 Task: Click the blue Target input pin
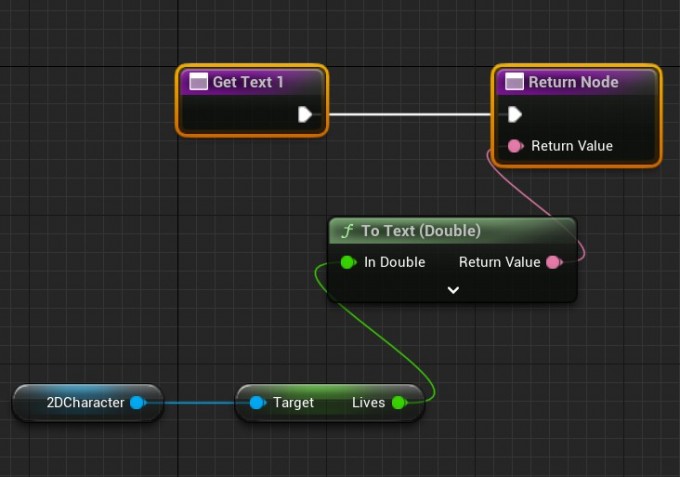click(257, 403)
